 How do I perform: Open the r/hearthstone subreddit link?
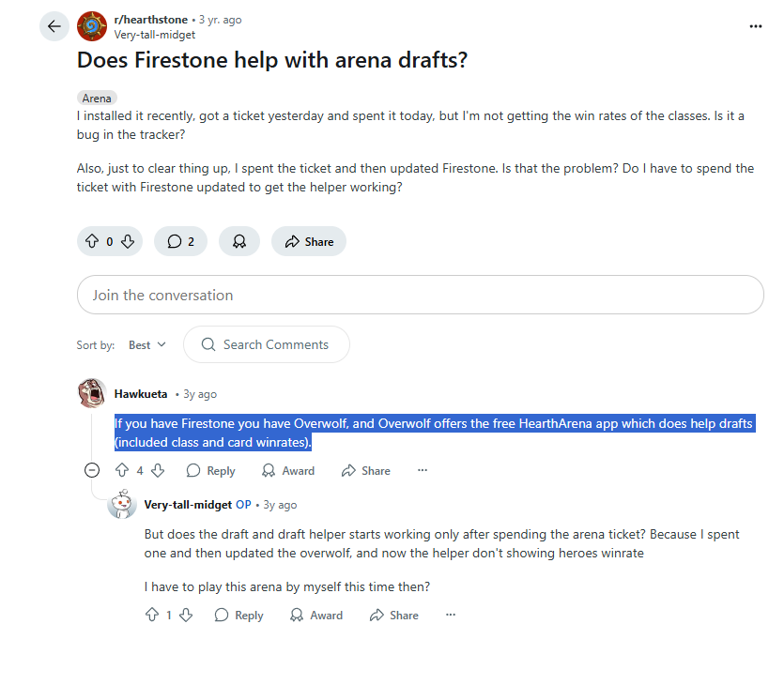pos(150,20)
